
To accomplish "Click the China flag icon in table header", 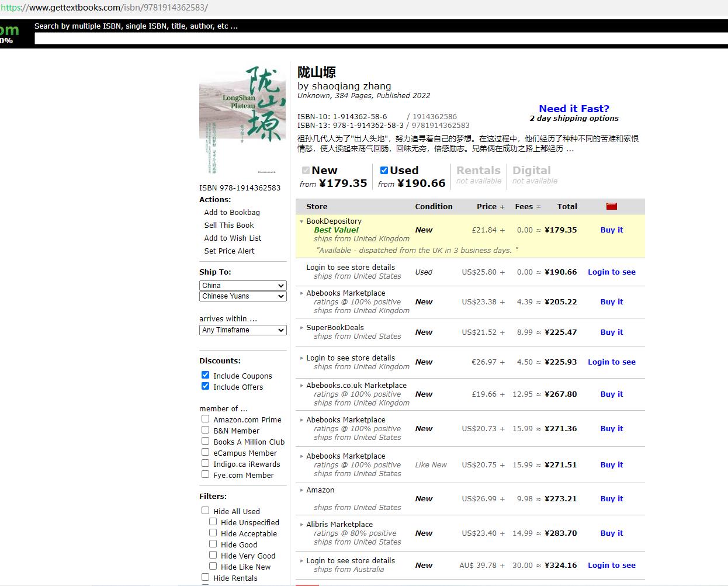I will 612,206.
